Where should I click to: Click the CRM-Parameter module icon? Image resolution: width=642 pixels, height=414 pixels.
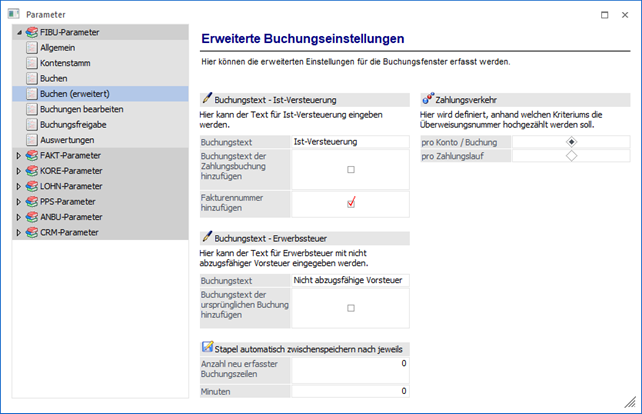(32, 233)
